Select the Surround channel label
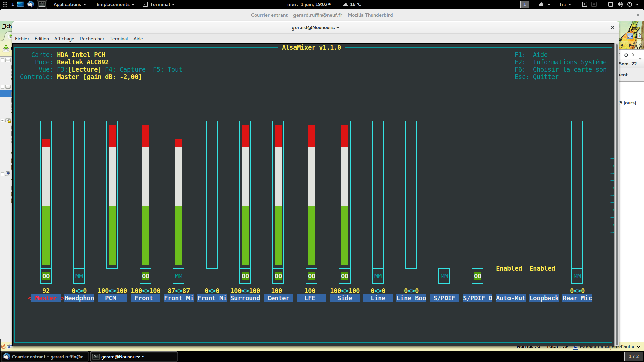Screen dimensions: 644x362 pos(245,298)
